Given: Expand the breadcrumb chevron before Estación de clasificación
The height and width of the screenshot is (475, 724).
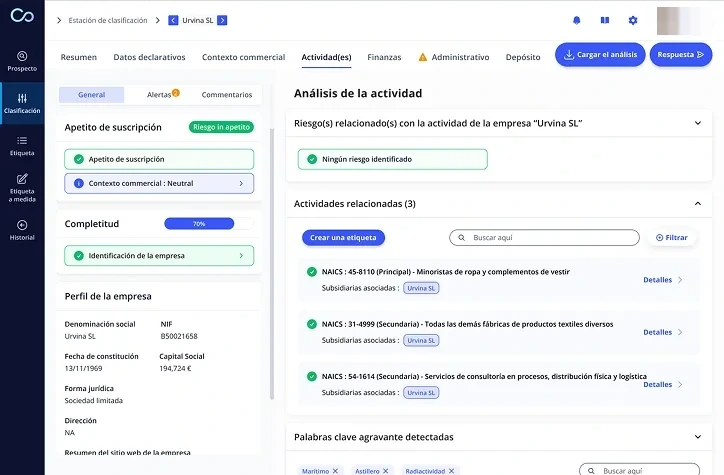Looking at the screenshot, I should coord(59,20).
